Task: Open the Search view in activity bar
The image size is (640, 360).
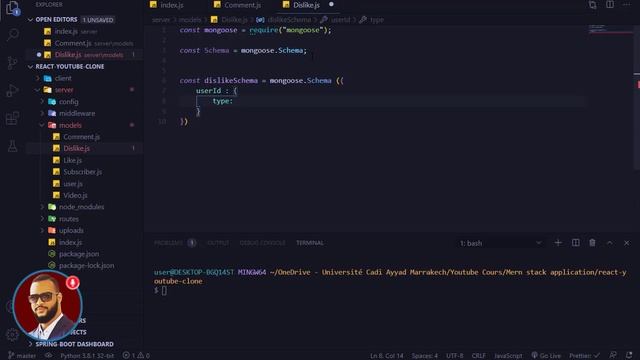Action: 12,35
